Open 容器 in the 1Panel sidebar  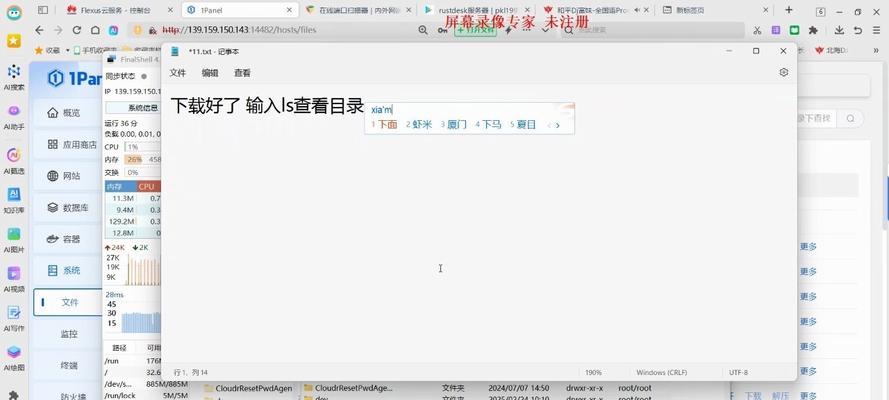[68, 239]
